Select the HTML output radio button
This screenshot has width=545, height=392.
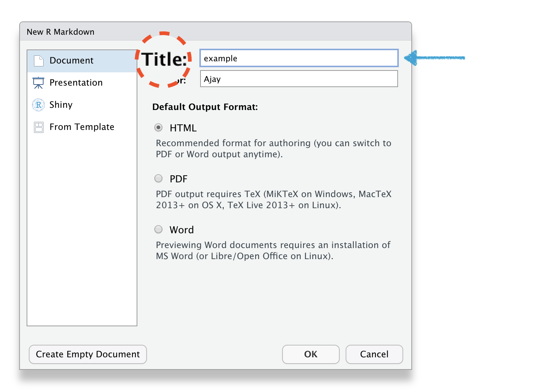point(158,128)
